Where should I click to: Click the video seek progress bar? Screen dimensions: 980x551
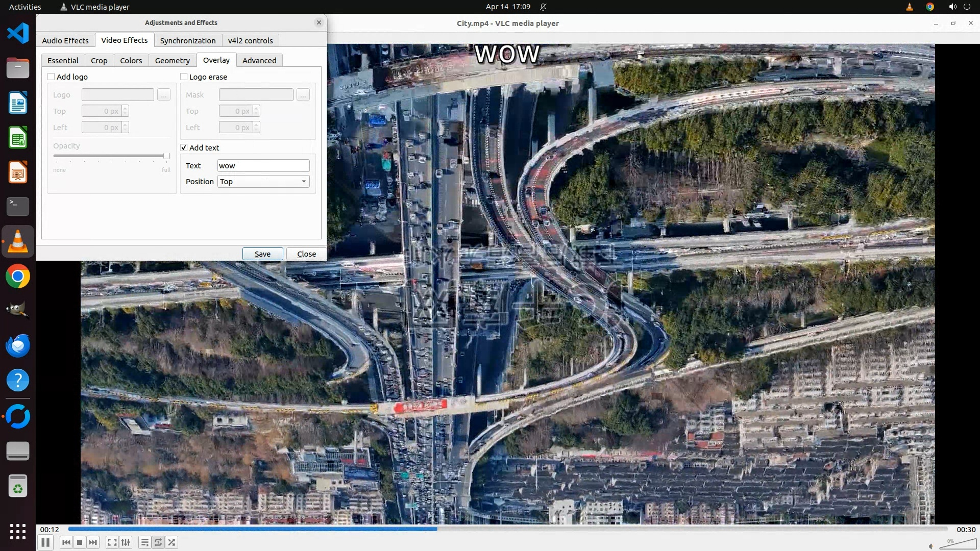(x=507, y=529)
